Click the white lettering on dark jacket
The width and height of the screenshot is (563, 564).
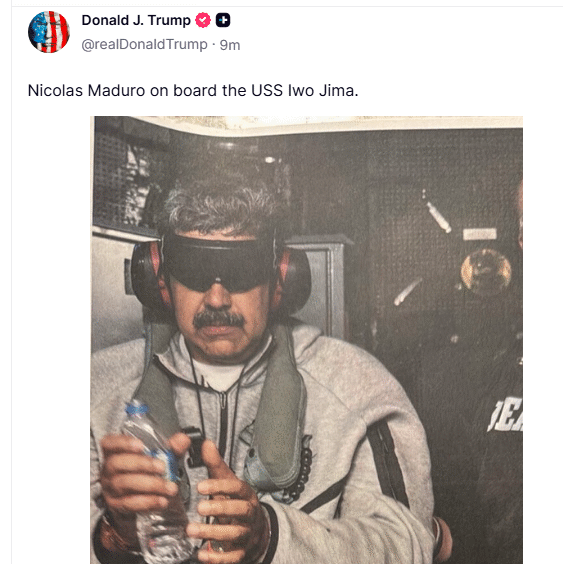[505, 414]
